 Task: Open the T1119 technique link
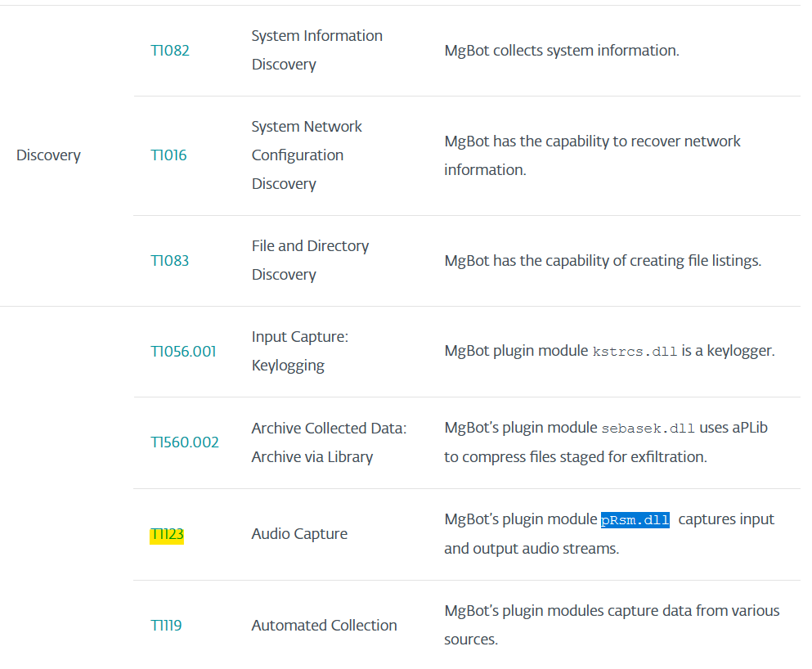point(166,625)
